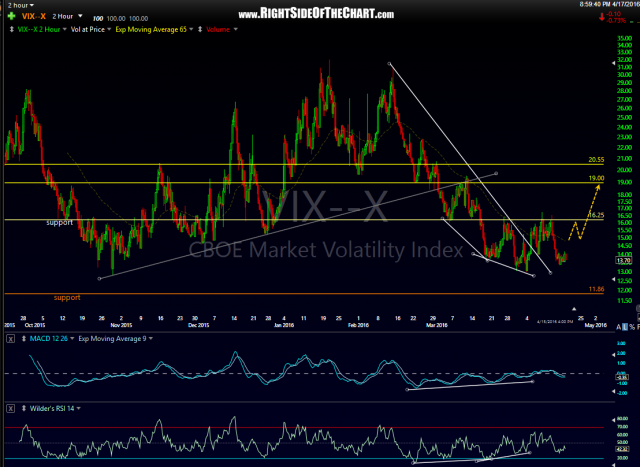The image size is (640, 467).
Task: Click the VIX--X ticker symbol
Action: [34, 16]
